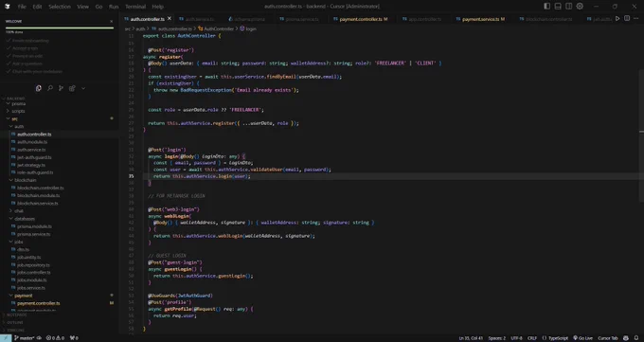Run the file with the play icon

coord(617,19)
